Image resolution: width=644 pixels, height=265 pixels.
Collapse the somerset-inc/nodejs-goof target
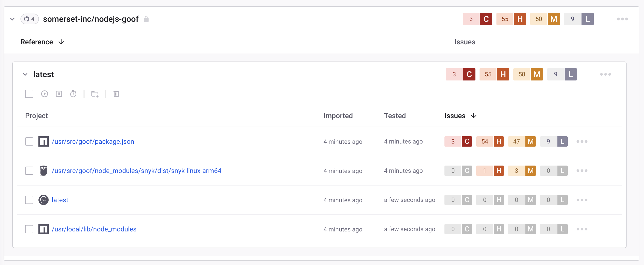click(12, 19)
